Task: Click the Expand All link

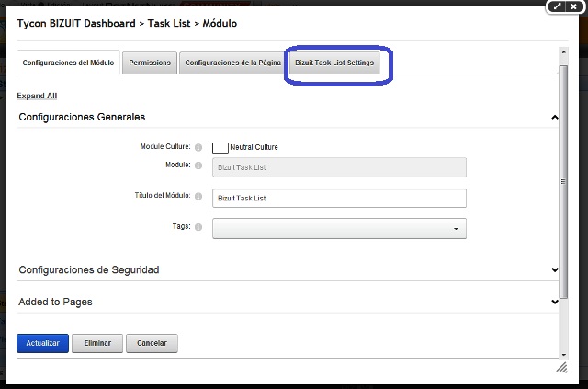Action: coord(37,96)
